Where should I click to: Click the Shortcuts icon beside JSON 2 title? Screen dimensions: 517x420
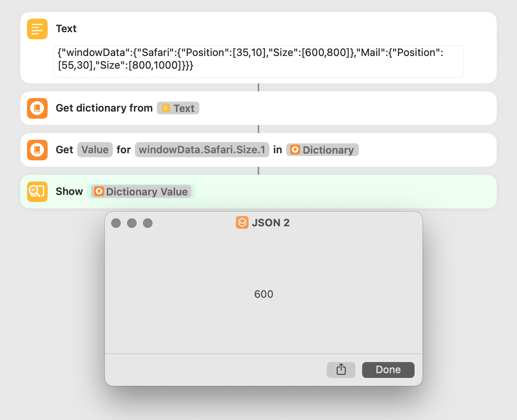click(x=242, y=222)
